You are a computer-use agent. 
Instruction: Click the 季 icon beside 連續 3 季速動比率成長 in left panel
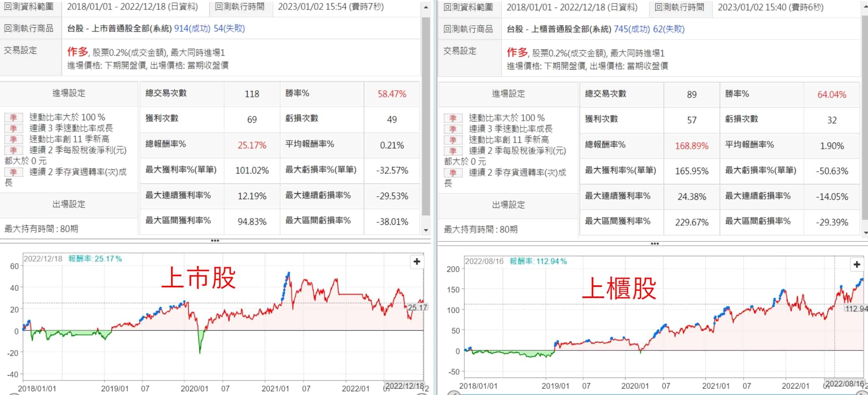click(x=13, y=129)
